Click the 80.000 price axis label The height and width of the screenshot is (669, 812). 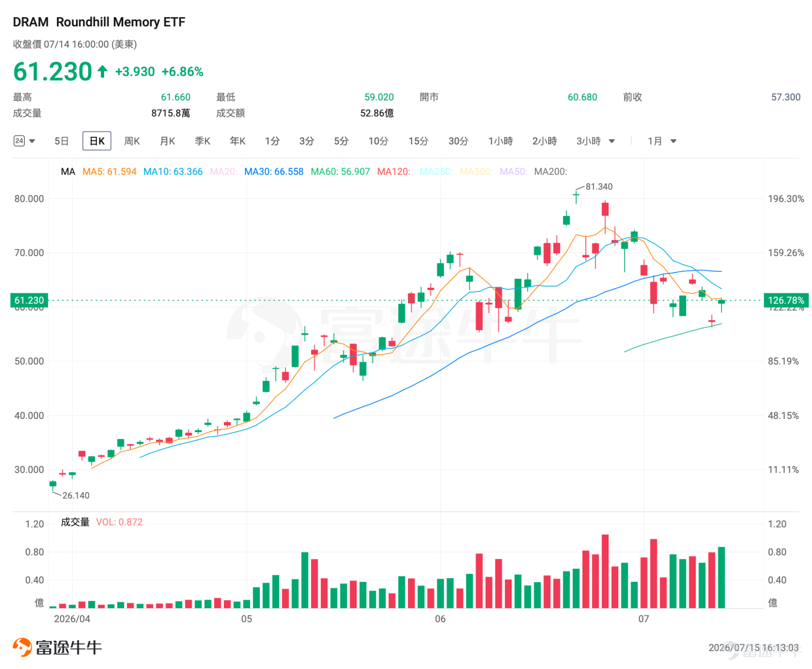click(29, 199)
